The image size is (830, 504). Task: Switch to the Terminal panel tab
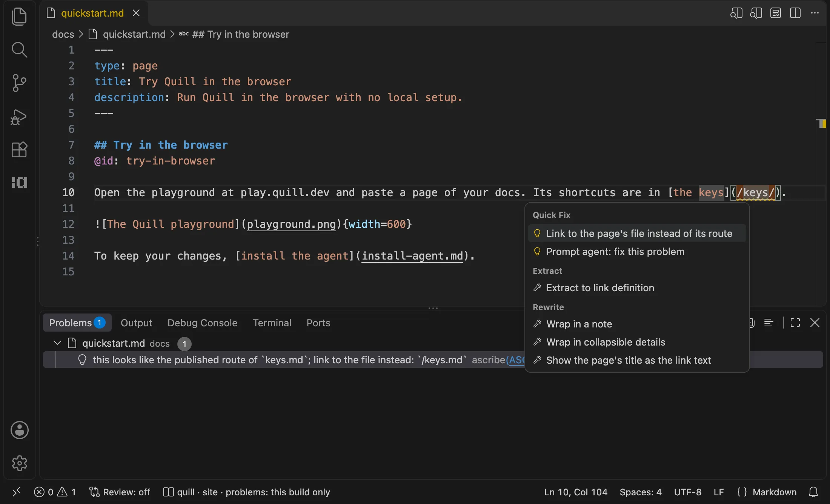click(x=272, y=323)
